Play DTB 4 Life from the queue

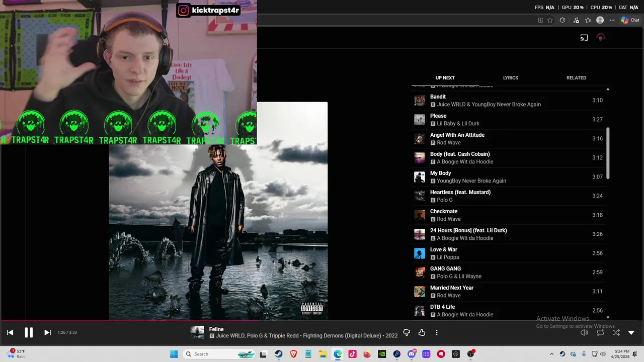508,311
